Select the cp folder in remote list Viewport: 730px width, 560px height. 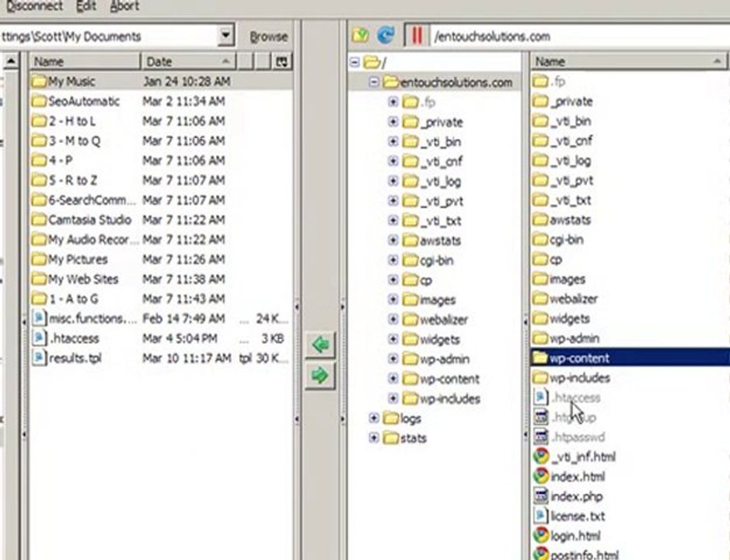[547, 260]
